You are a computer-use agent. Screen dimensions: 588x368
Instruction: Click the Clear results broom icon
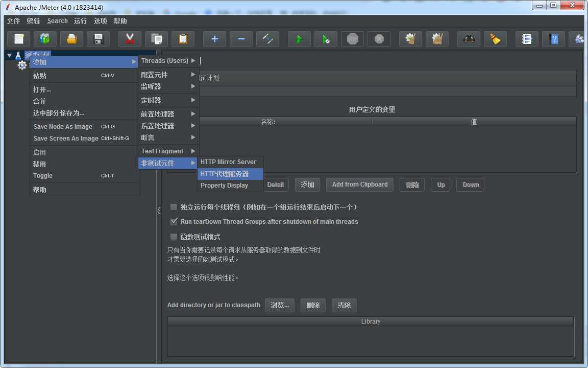(x=410, y=39)
